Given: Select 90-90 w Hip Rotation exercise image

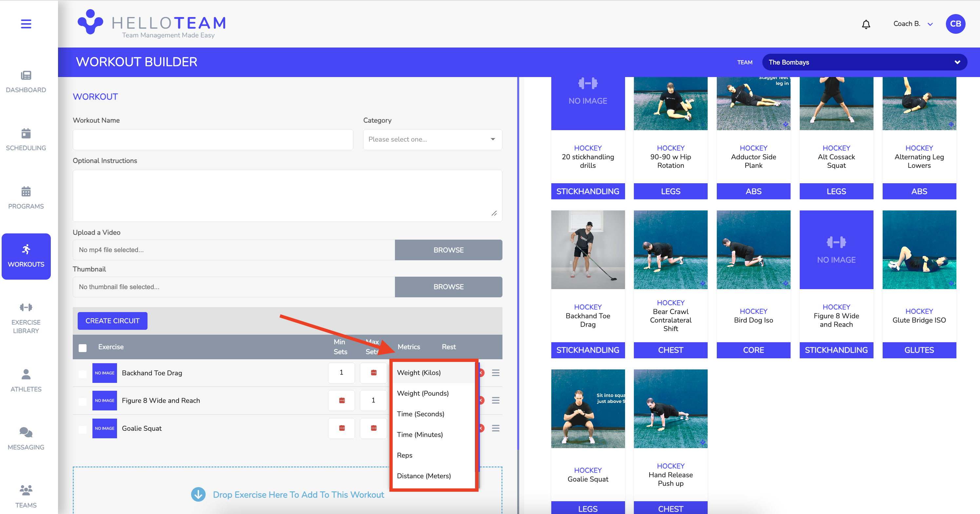Looking at the screenshot, I should click(x=670, y=103).
